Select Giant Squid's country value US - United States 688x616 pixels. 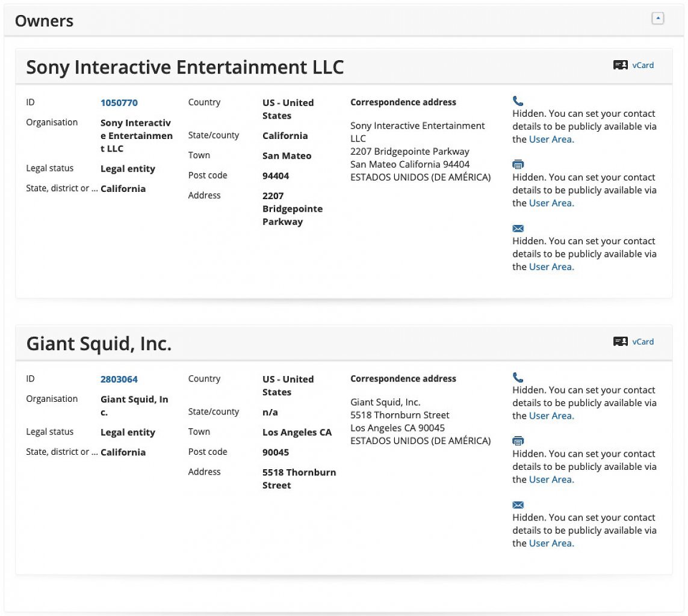(x=288, y=386)
